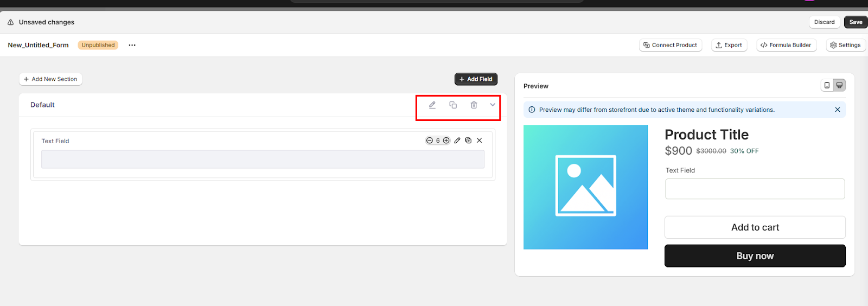The height and width of the screenshot is (306, 868).
Task: Add a new section
Action: [x=50, y=79]
